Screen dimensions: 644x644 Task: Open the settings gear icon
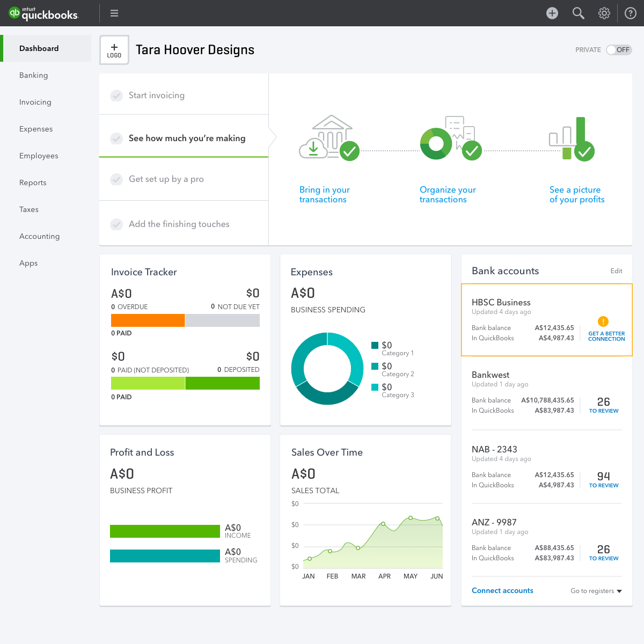point(604,13)
